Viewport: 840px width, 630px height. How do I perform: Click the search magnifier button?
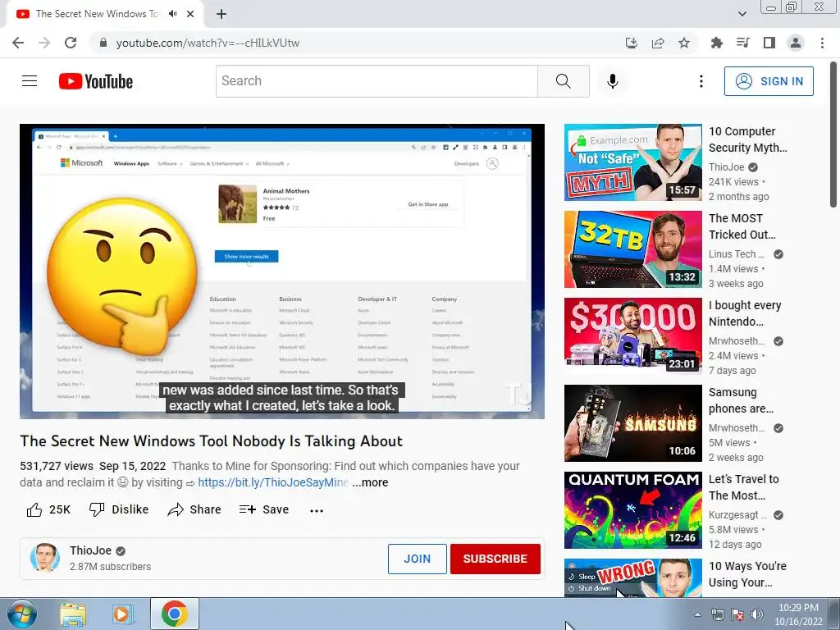coord(563,81)
